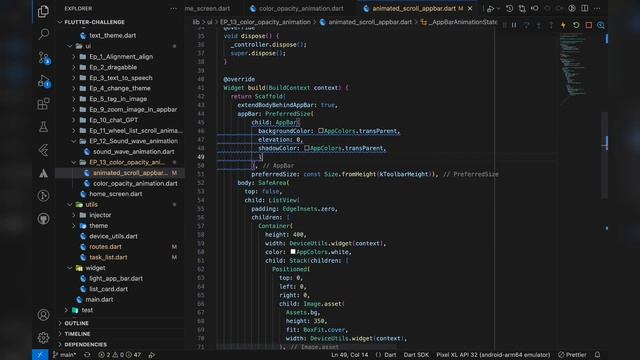Viewport: 640px width, 360px height.
Task: Open main.dart file
Action: click(x=99, y=300)
